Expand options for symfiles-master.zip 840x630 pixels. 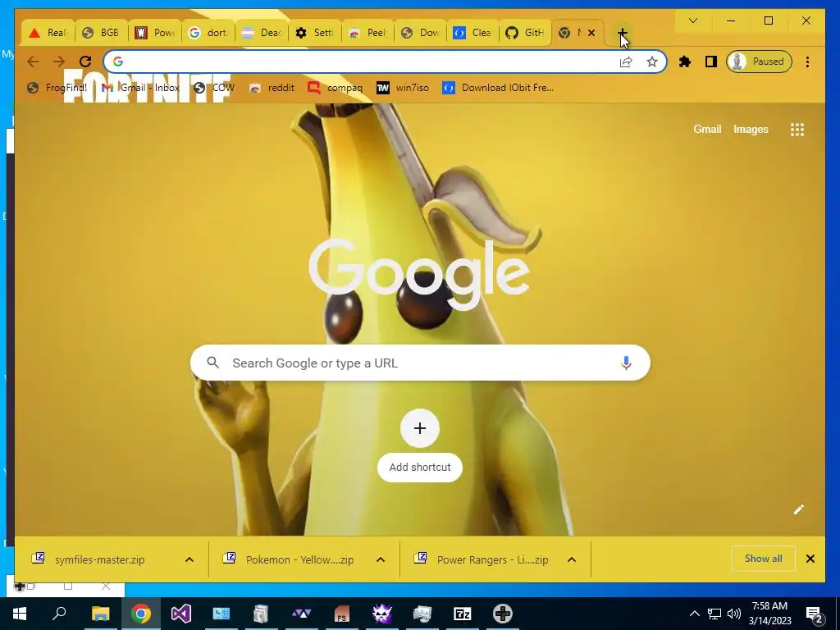189,559
